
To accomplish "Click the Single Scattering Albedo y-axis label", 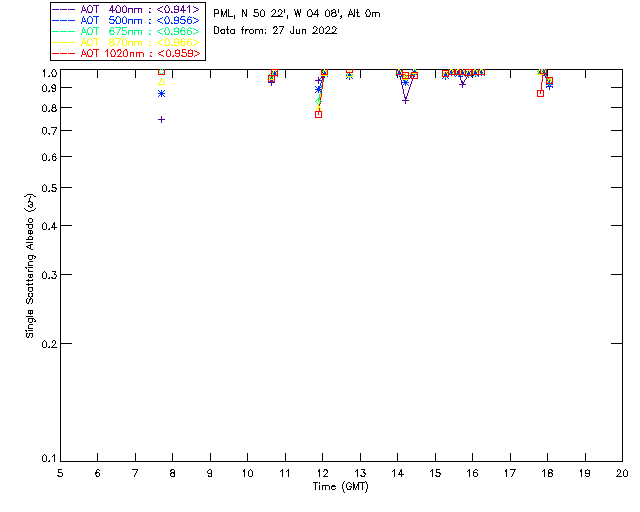I will [30, 266].
